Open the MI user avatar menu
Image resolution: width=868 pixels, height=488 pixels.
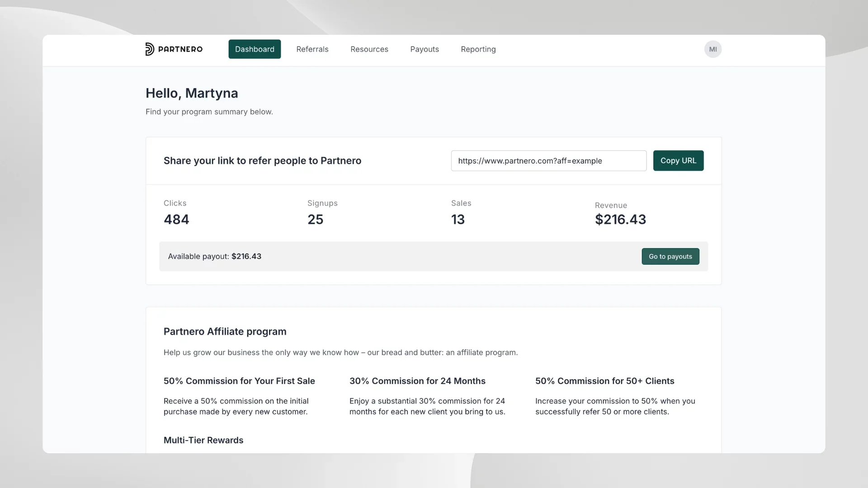713,49
